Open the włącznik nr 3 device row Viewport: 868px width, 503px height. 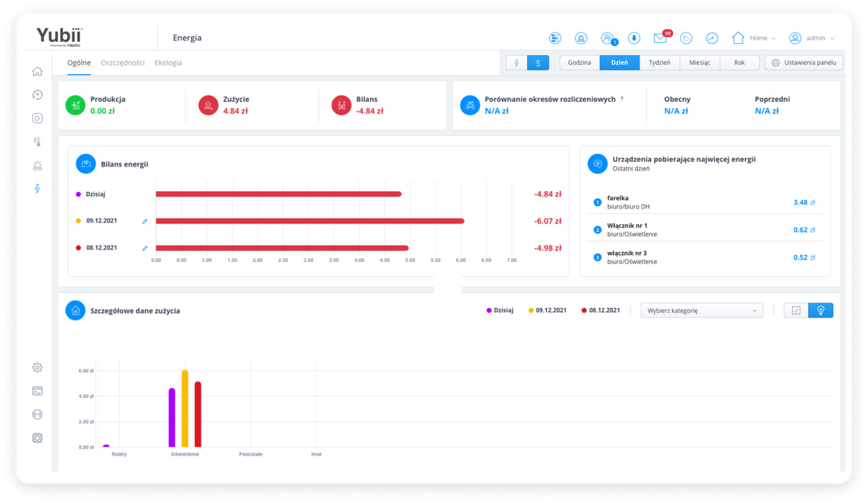point(705,257)
